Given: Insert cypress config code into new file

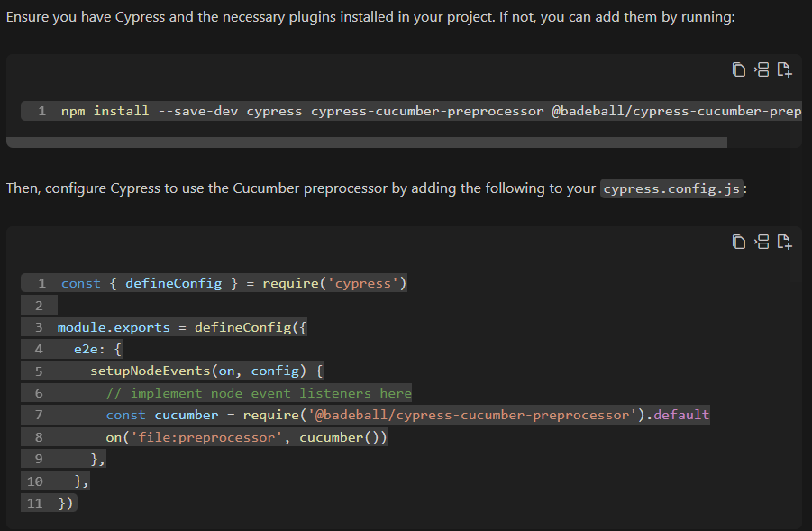Looking at the screenshot, I should [x=784, y=242].
